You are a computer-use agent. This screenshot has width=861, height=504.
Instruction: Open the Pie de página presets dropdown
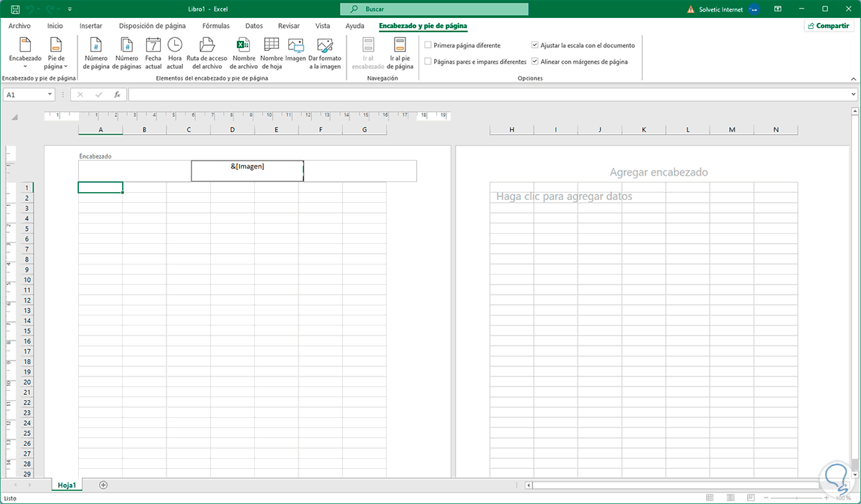click(x=55, y=54)
